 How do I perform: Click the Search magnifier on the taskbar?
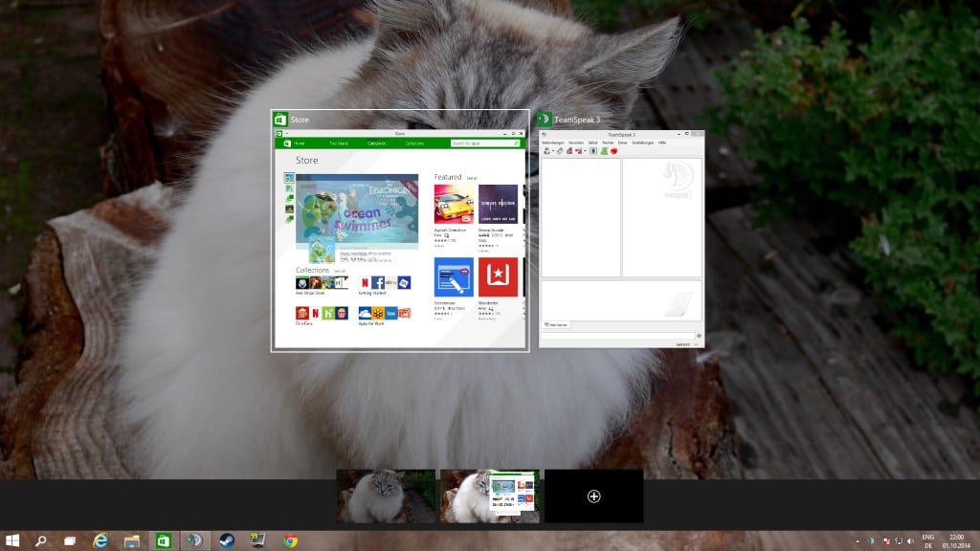point(41,540)
